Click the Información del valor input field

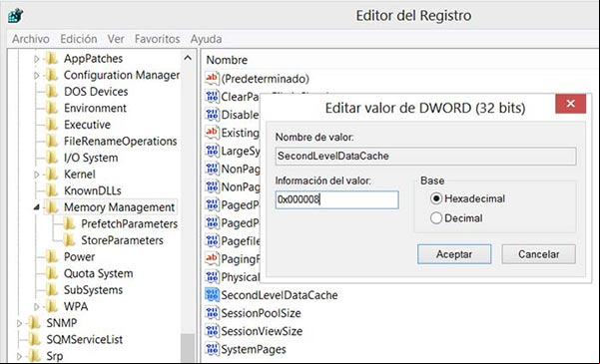(x=336, y=199)
